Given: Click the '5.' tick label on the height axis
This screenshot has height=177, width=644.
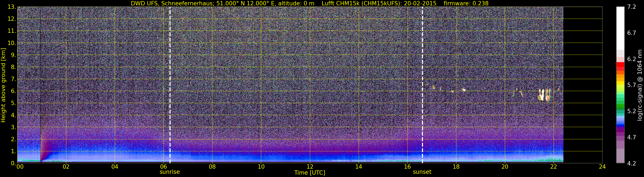Looking at the screenshot, I should [x=13, y=103].
